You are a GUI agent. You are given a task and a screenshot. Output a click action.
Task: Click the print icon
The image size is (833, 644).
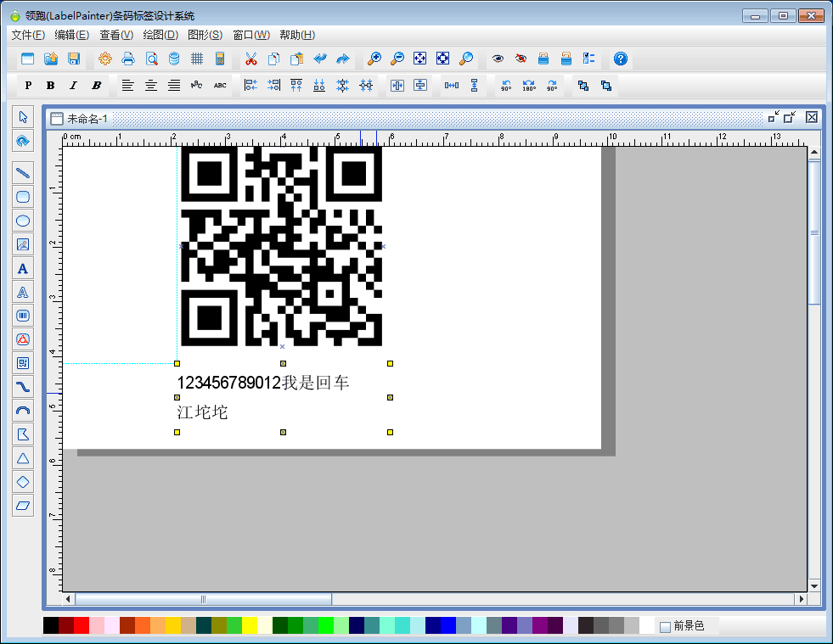pos(128,59)
